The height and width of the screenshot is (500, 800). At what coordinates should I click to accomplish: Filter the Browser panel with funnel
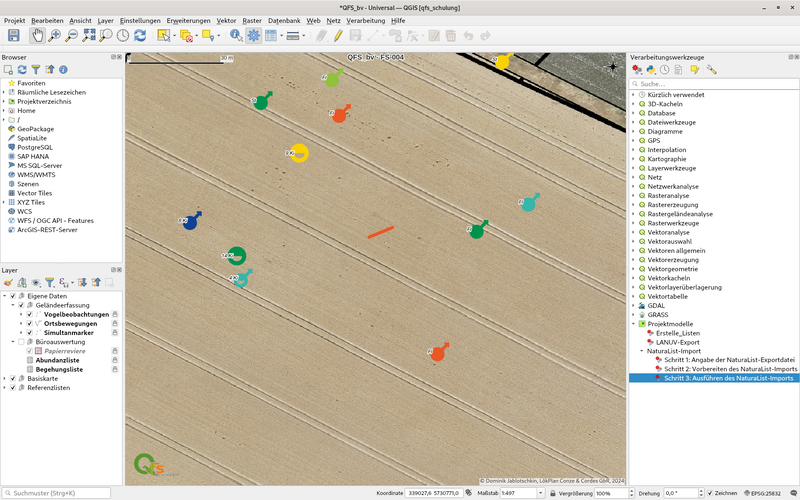coord(36,69)
